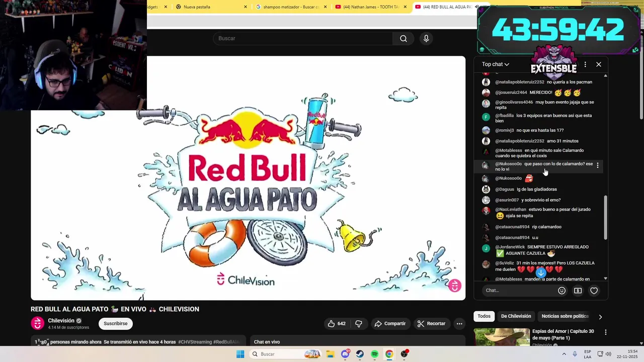Image resolution: width=644 pixels, height=362 pixels.
Task: Send a heart reaction in chat
Action: (x=594, y=291)
